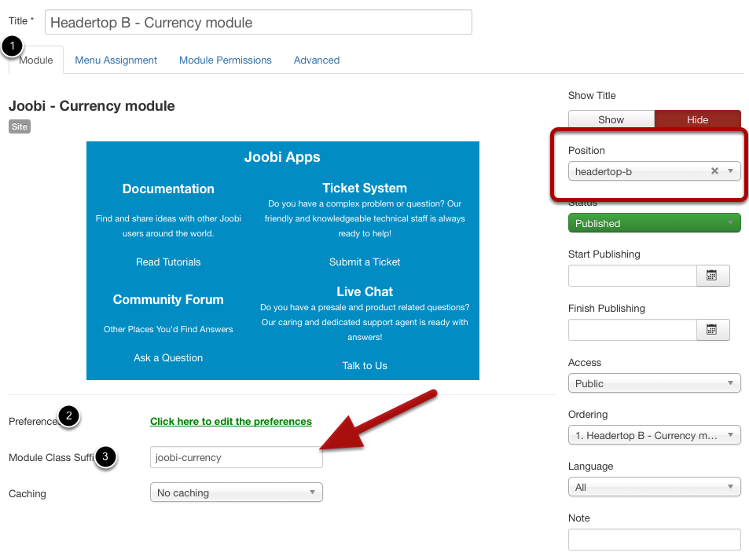Viewport: 749px width, 560px height.
Task: Go to the Module Permissions tab
Action: pos(226,60)
